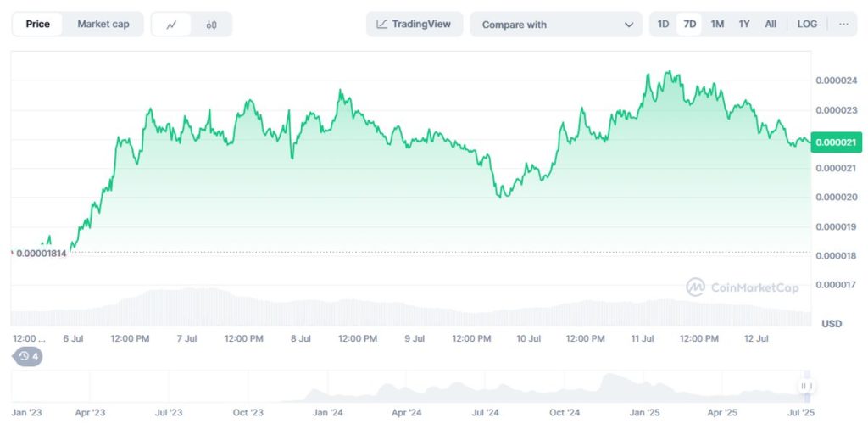Screen dimensions: 868x435
Task: Expand the Compare with dropdown
Action: coord(555,25)
